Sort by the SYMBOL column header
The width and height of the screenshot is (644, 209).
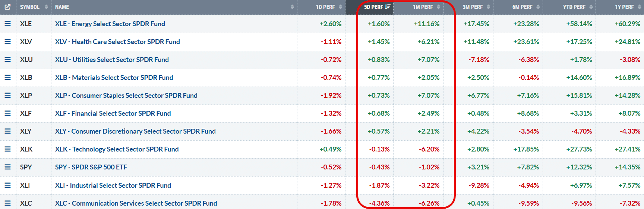[x=34, y=7]
